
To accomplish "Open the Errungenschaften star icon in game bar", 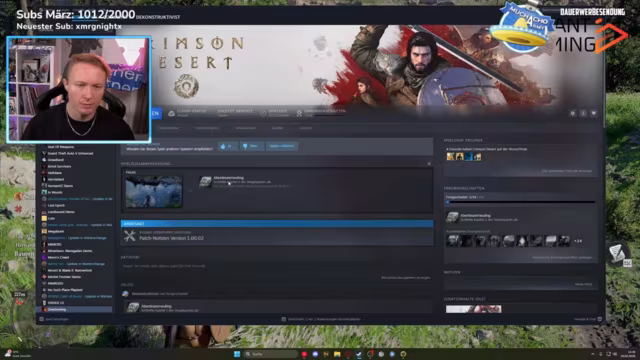I will (x=299, y=113).
